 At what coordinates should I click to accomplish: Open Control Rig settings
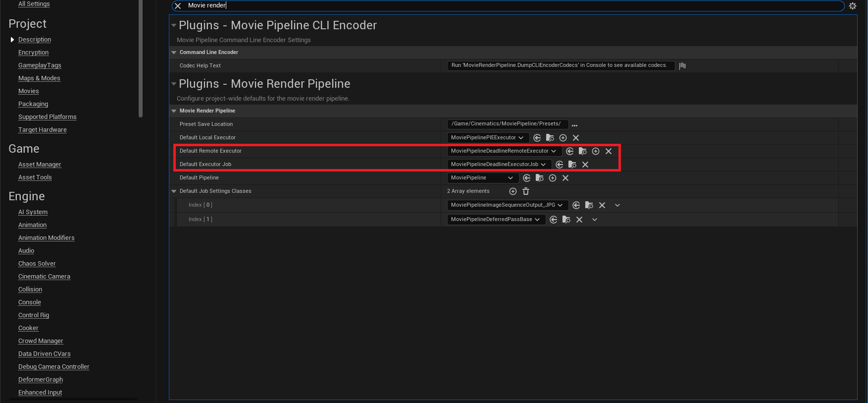(x=34, y=315)
